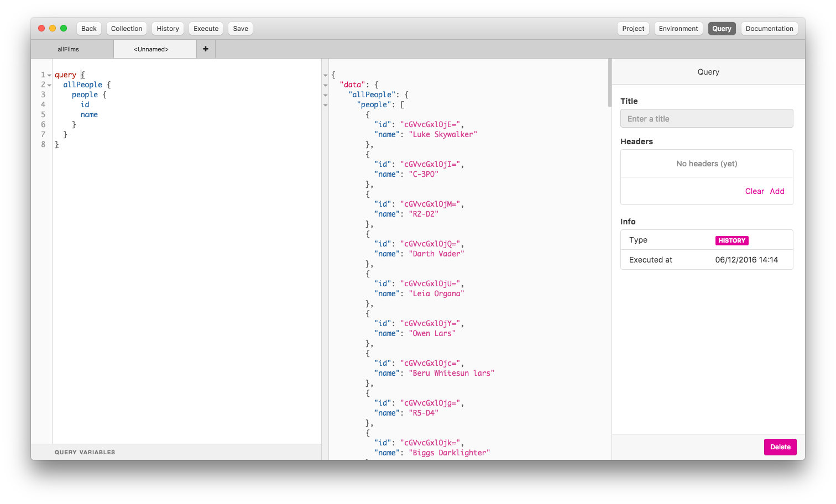The height and width of the screenshot is (504, 836).
Task: Clear all request headers
Action: click(x=754, y=191)
